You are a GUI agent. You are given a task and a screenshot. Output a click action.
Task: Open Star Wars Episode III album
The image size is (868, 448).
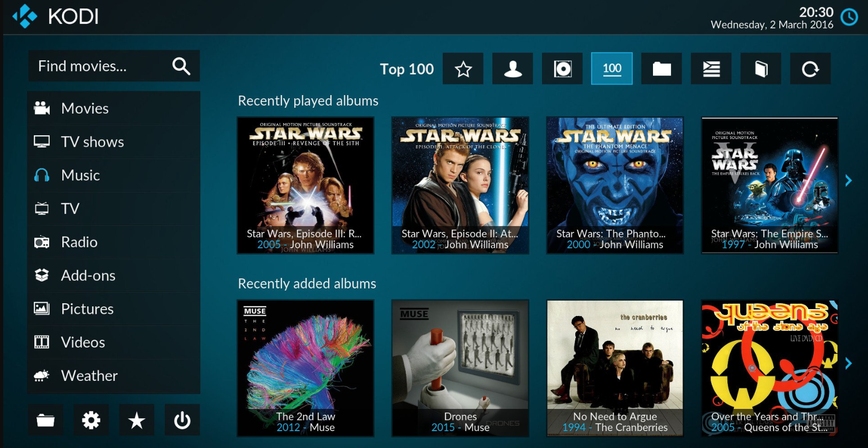[305, 185]
